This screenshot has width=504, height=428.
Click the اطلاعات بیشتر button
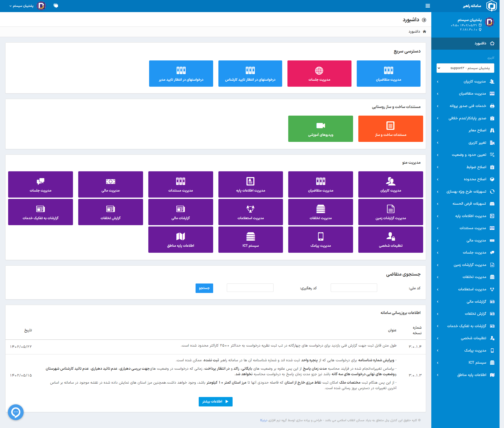pos(216,401)
